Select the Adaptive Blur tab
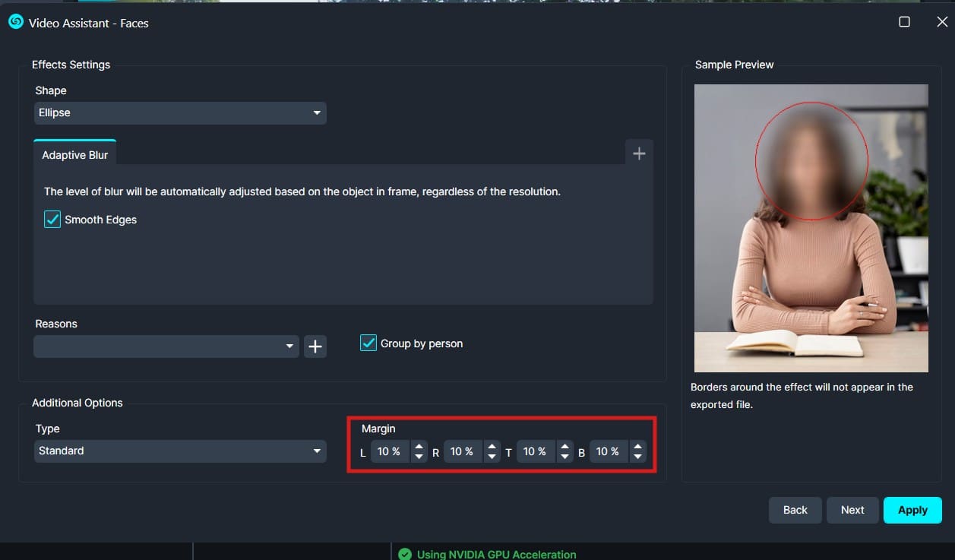The width and height of the screenshot is (955, 560). 74,155
